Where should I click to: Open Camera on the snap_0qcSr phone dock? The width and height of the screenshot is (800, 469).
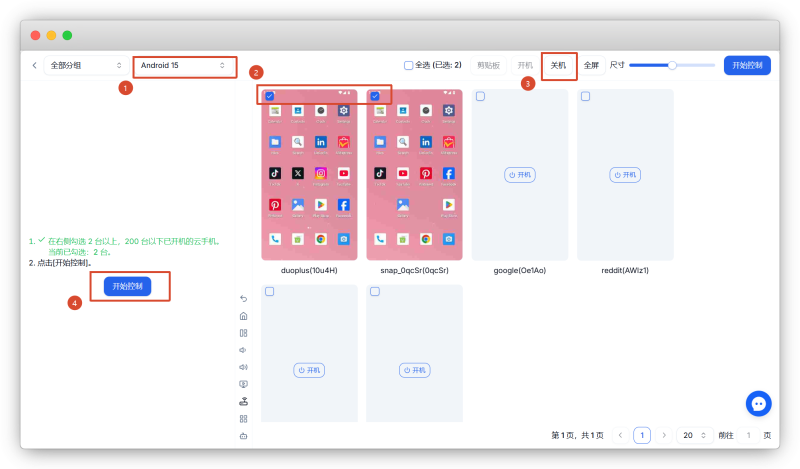(x=448, y=239)
